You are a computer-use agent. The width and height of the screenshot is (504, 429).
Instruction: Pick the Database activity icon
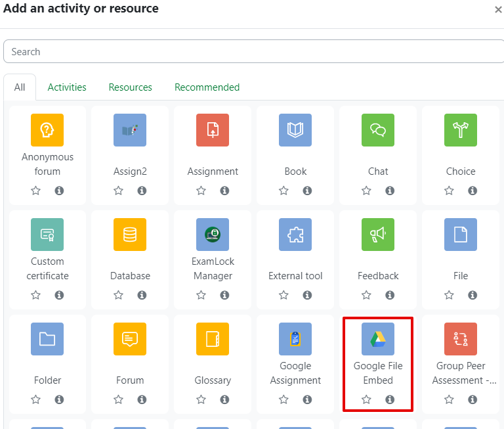tap(130, 235)
